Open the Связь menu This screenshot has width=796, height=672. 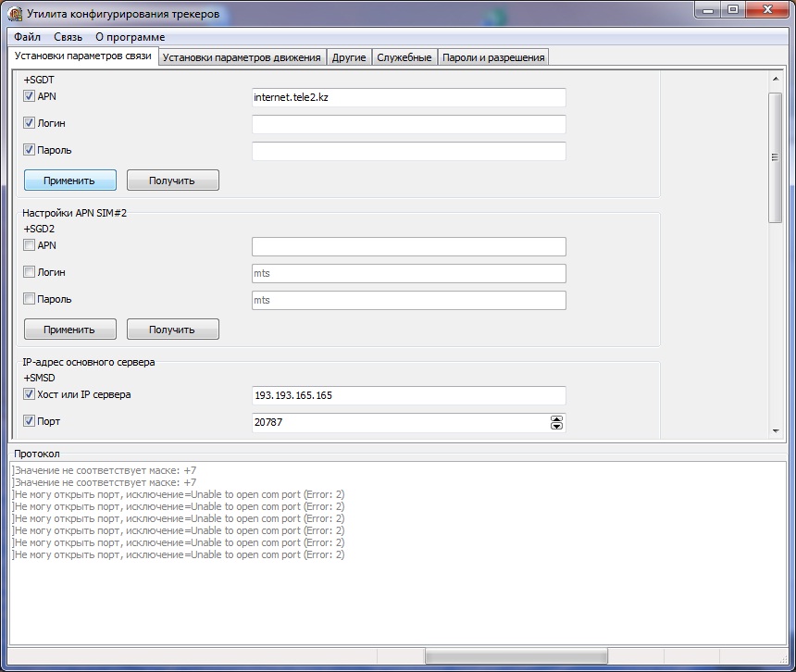[68, 37]
